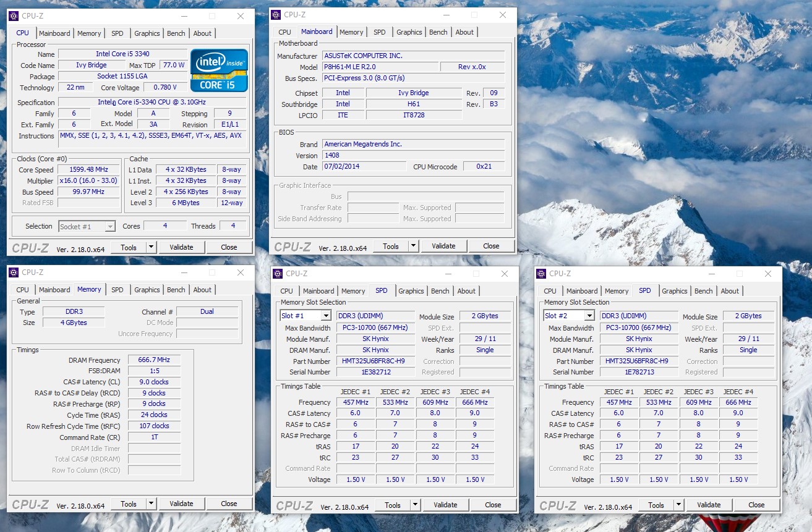Switch to Bench tab in ASUSTeK motherboard window
812x532 pixels.
tap(438, 32)
